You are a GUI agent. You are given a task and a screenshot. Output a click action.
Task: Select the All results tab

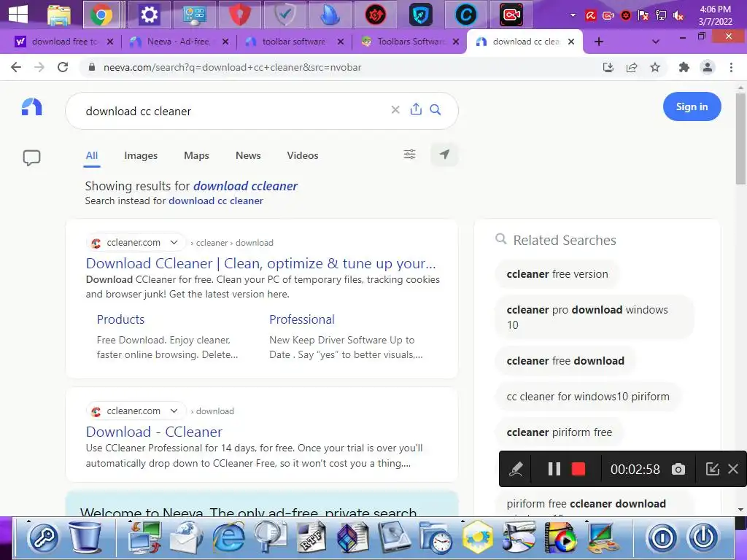coord(91,155)
